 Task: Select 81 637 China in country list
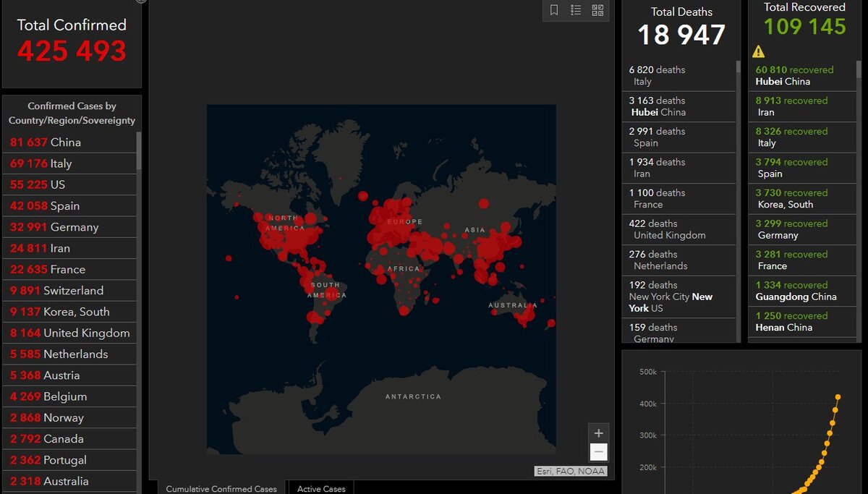[69, 142]
